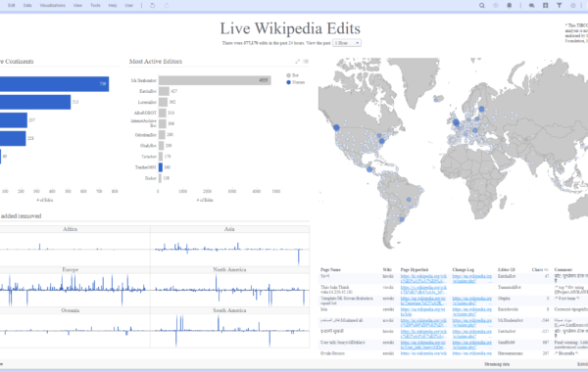Open the Visualizations menu
Image resolution: width=588 pixels, height=372 pixels.
coord(53,5)
